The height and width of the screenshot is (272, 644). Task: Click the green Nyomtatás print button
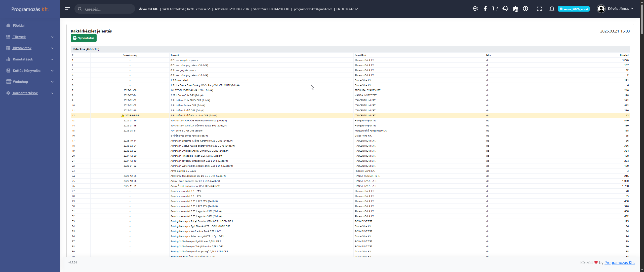coord(84,38)
